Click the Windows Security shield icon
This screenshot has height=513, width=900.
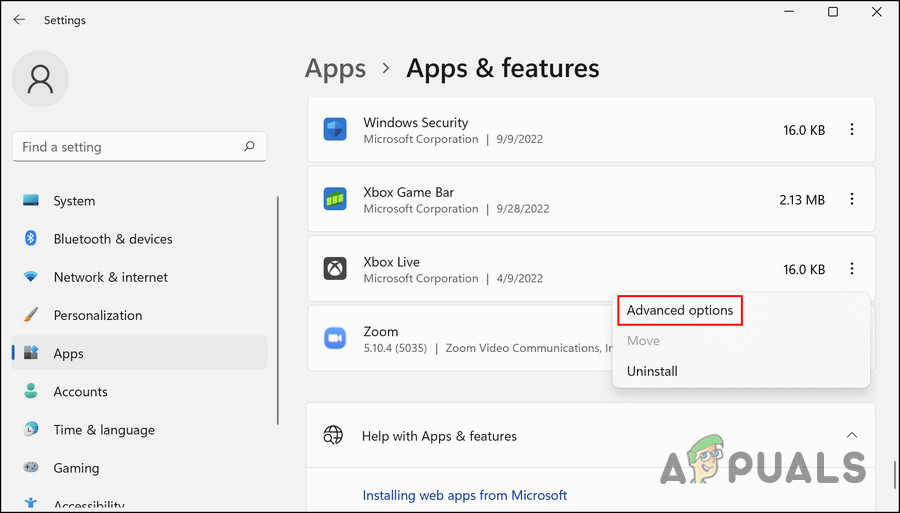[335, 130]
